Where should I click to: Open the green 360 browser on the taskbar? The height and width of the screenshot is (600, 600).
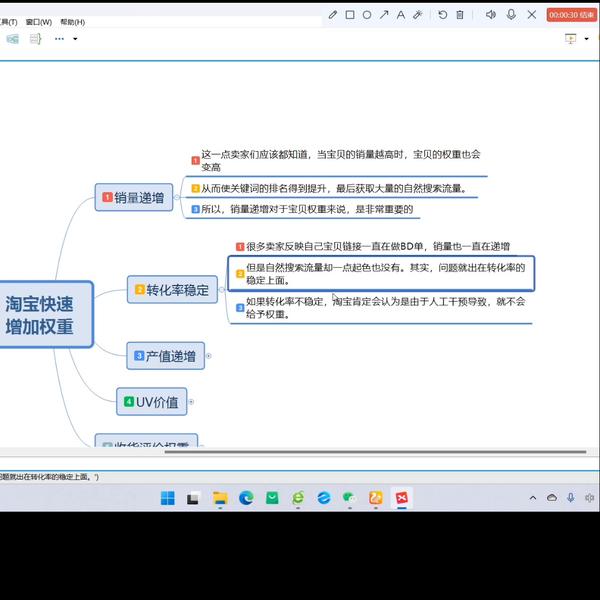point(298,498)
